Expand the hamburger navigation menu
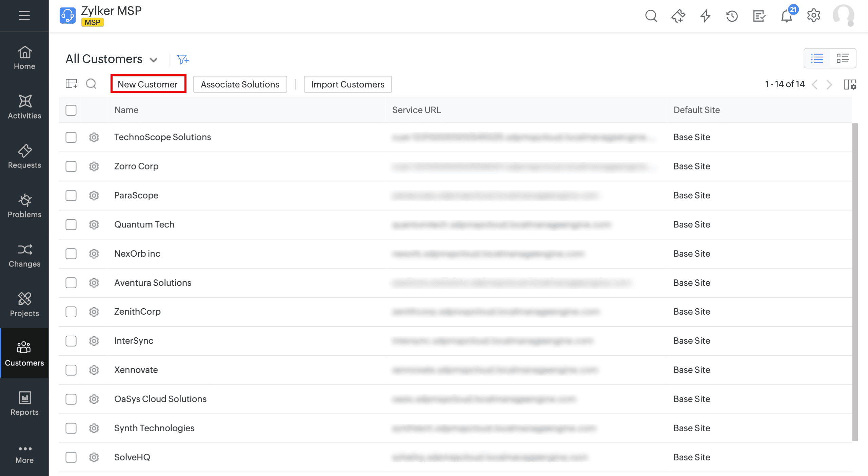This screenshot has width=868, height=476. point(24,16)
